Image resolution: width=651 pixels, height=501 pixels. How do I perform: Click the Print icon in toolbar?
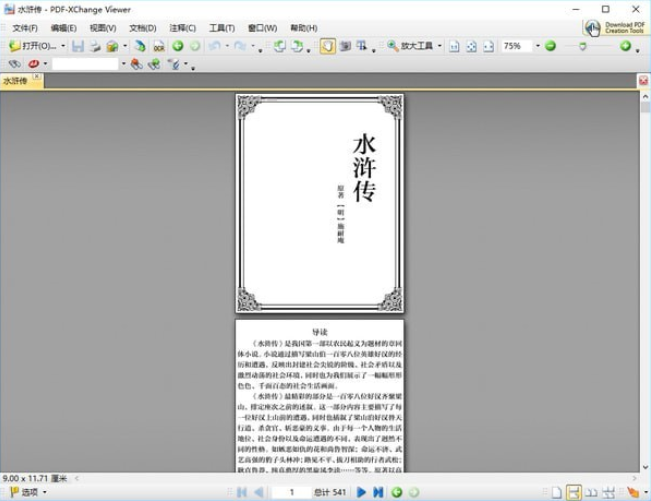coord(95,46)
